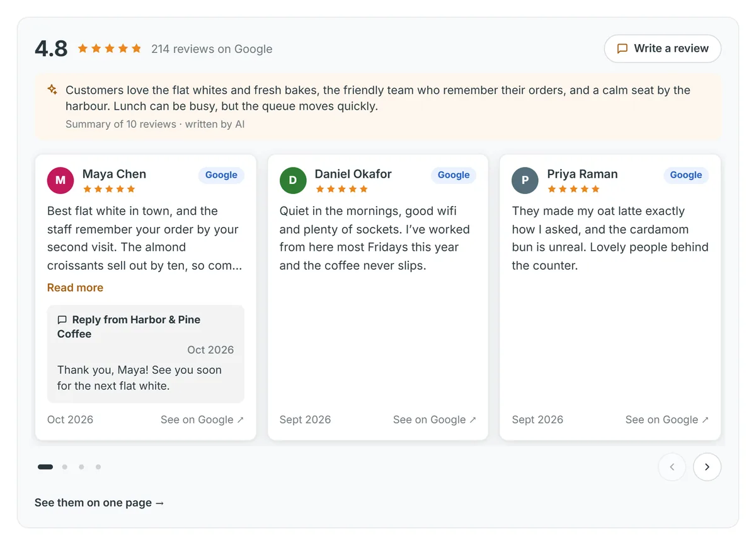See Maya Chen's review on Google
Image resolution: width=756 pixels, height=545 pixels.
point(202,420)
